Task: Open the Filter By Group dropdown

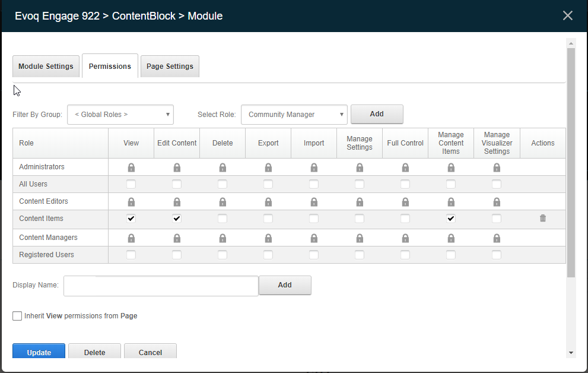Action: coord(120,115)
